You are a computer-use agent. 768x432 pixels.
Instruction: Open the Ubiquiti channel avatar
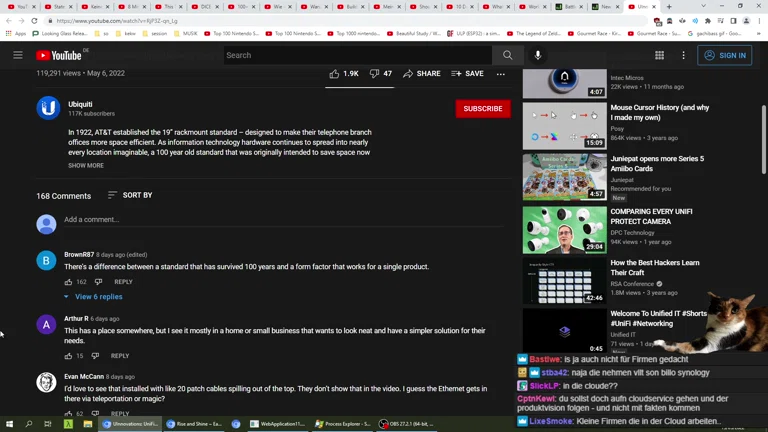click(x=48, y=108)
